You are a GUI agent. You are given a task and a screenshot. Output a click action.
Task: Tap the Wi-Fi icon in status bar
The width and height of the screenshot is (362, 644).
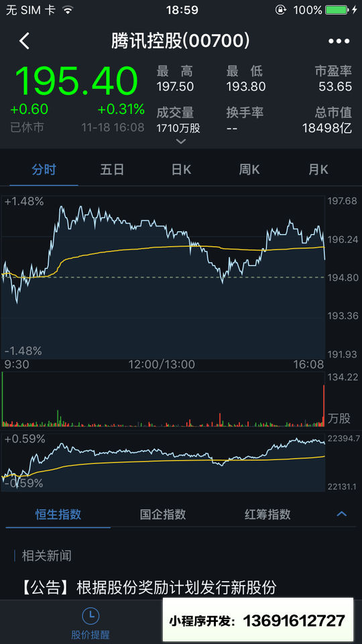click(x=68, y=10)
